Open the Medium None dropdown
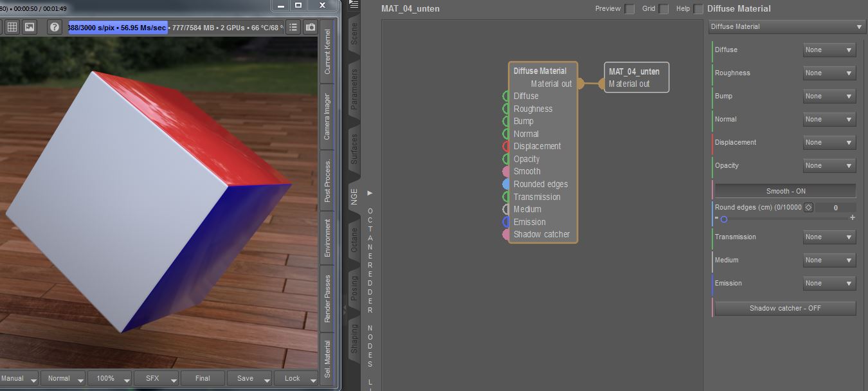 829,260
